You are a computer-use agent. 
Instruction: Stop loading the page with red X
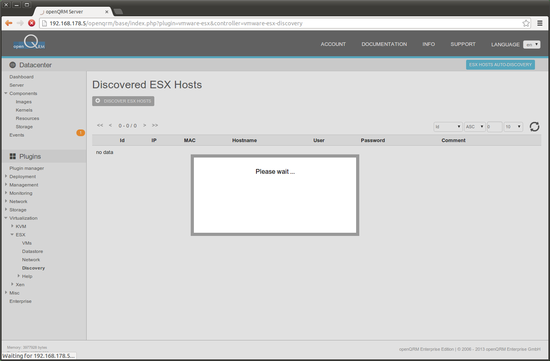pyautogui.click(x=32, y=23)
